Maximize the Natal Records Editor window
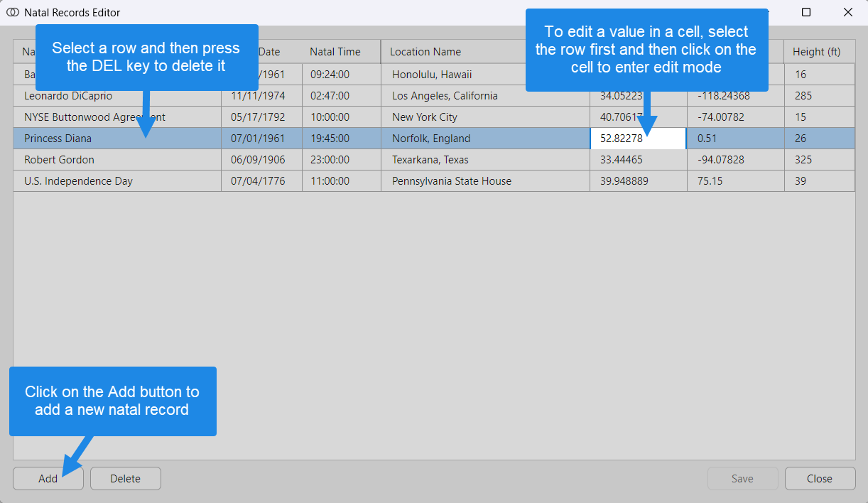868x503 pixels. pyautogui.click(x=806, y=12)
